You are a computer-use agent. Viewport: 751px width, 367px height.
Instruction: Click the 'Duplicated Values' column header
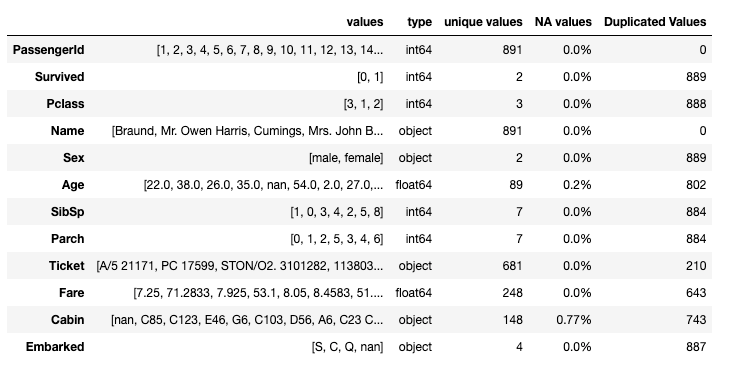[655, 22]
